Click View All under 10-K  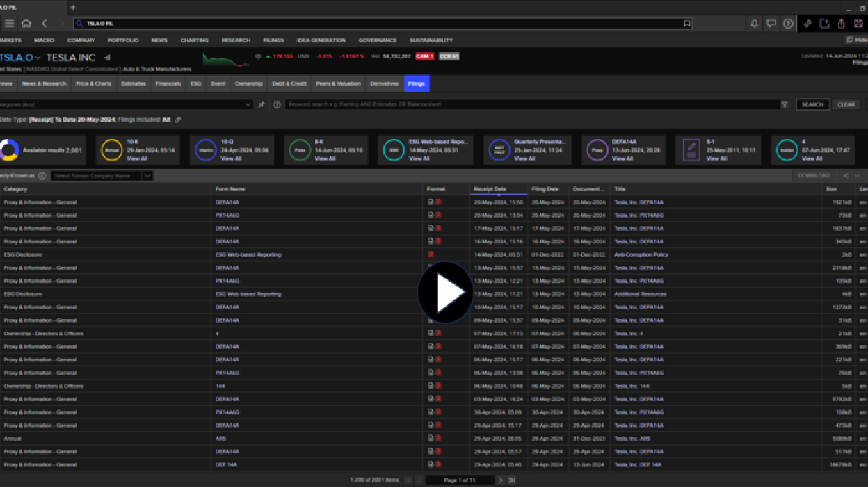click(x=137, y=158)
